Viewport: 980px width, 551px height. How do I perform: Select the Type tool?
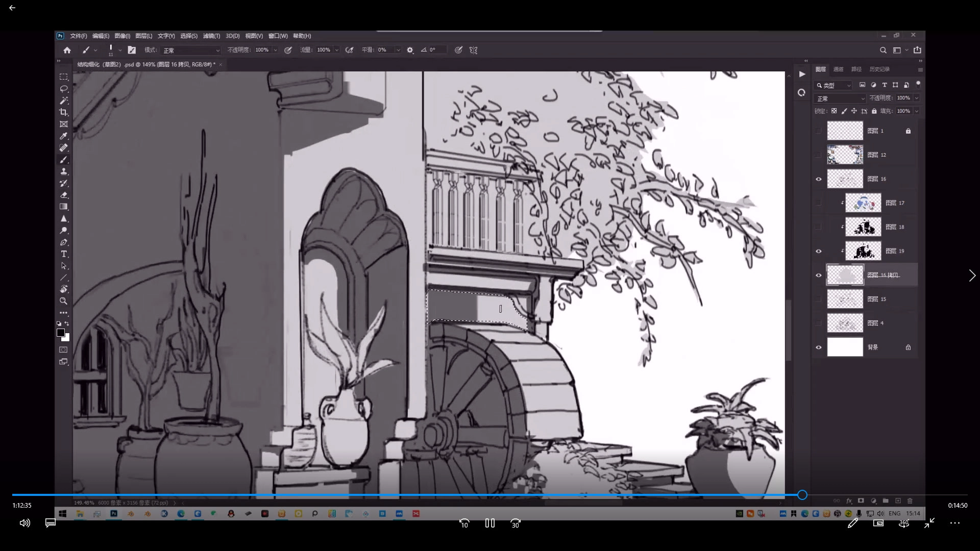(64, 254)
